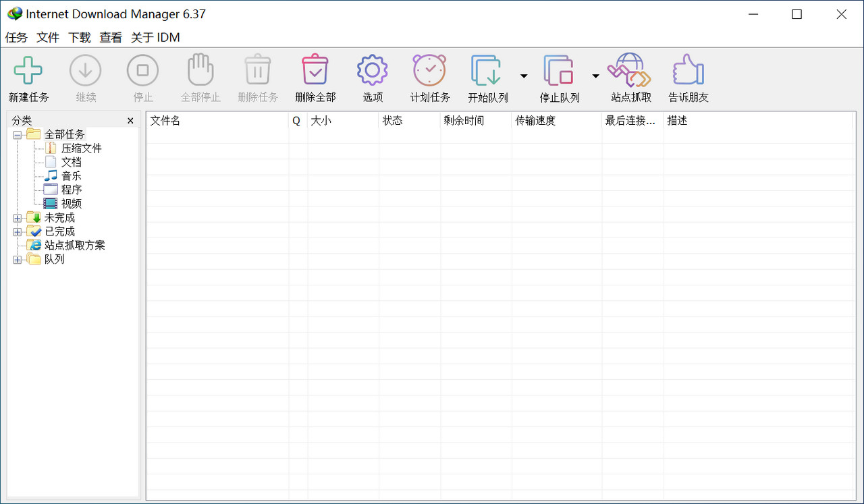The image size is (864, 504).
Task: Select 全部任务 label in tree
Action: (x=65, y=134)
